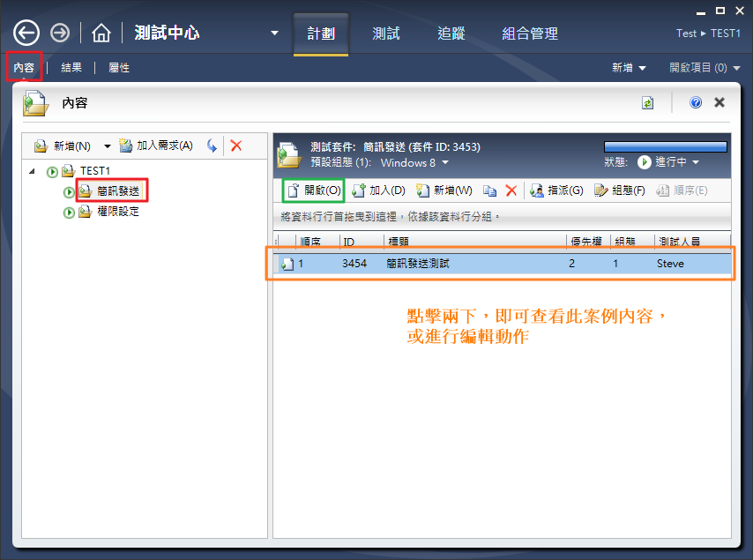Click the red remove X in test case toolbar
Viewport: 753px width, 560px height.
pos(511,190)
